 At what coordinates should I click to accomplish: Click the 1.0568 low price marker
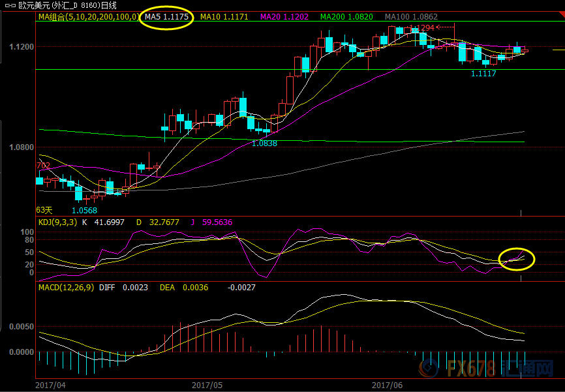pyautogui.click(x=84, y=210)
